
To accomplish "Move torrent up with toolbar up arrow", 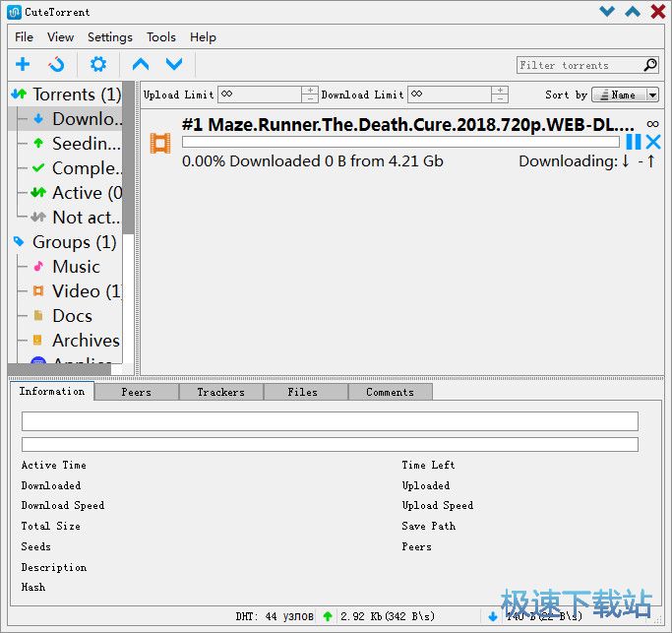I will point(141,65).
